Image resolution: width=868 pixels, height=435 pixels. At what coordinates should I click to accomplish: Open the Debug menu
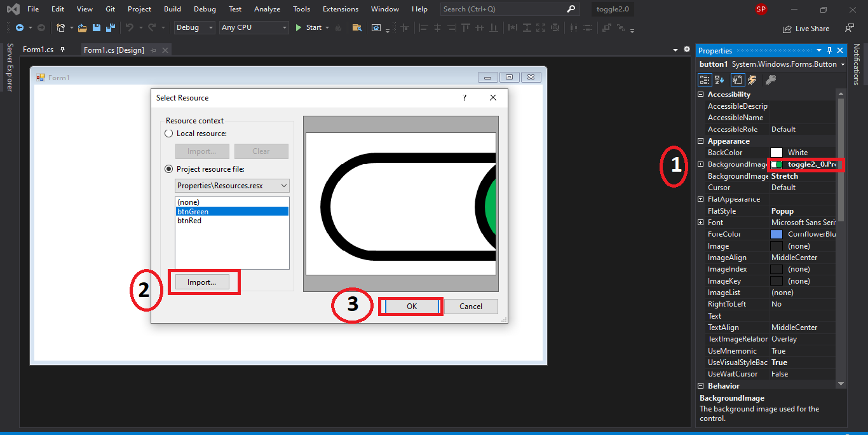pyautogui.click(x=205, y=9)
